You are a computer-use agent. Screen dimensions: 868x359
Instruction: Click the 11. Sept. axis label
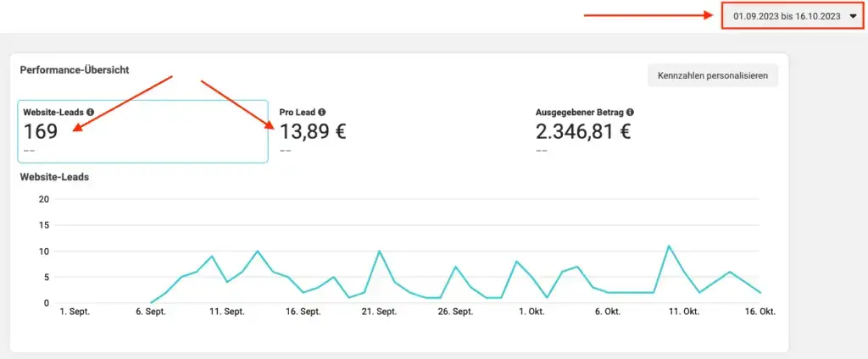pos(227,312)
